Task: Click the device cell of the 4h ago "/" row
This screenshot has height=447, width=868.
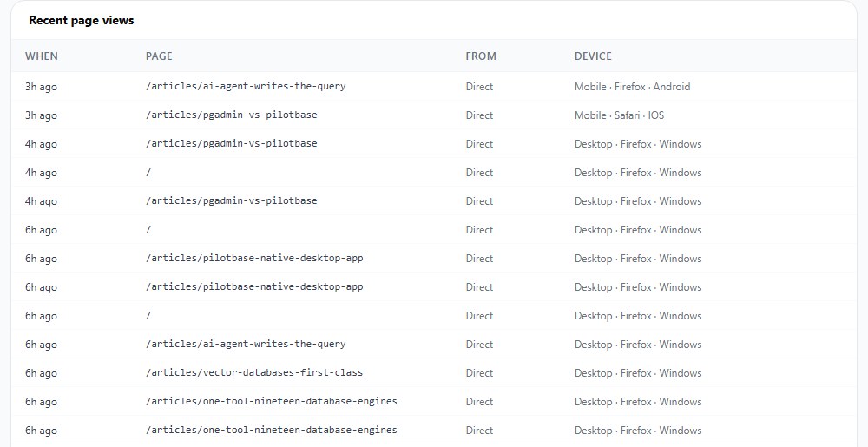Action: [638, 173]
